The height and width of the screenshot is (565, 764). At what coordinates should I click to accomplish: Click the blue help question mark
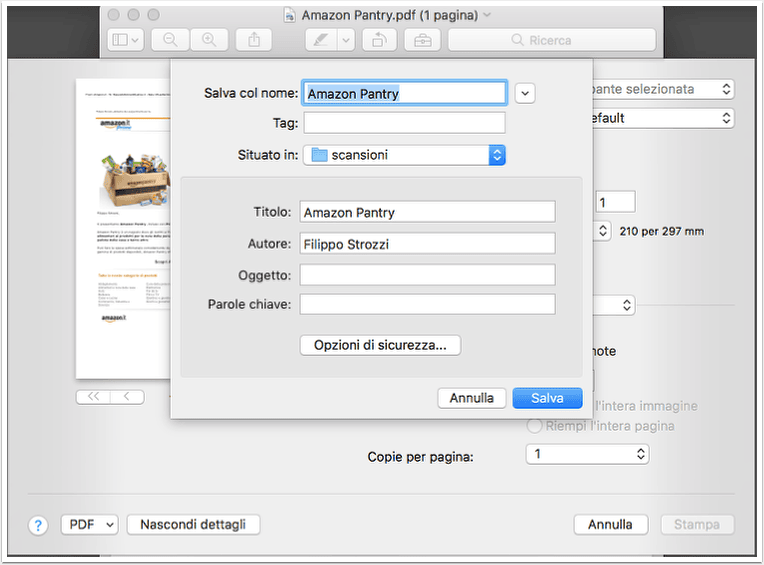[x=38, y=526]
